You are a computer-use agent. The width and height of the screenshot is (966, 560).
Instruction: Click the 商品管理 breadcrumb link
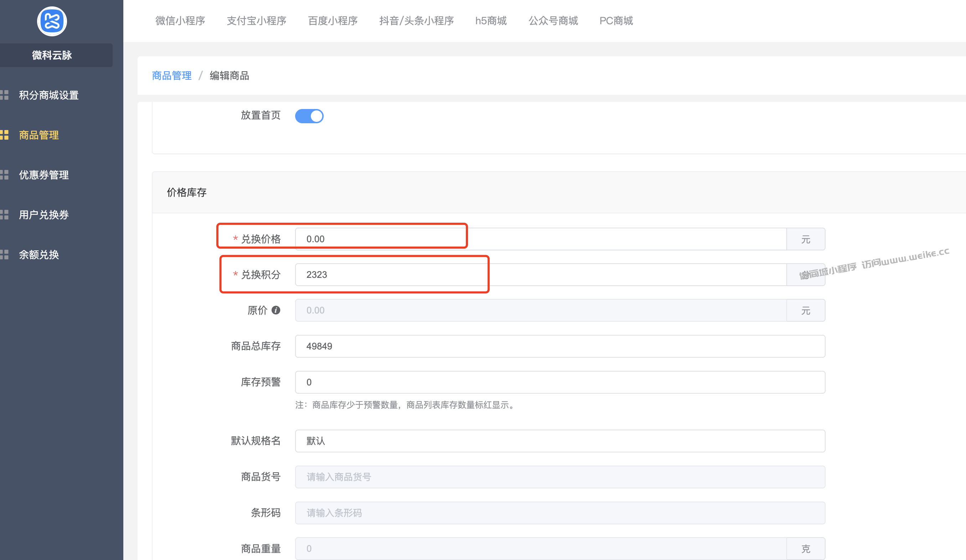pos(172,76)
